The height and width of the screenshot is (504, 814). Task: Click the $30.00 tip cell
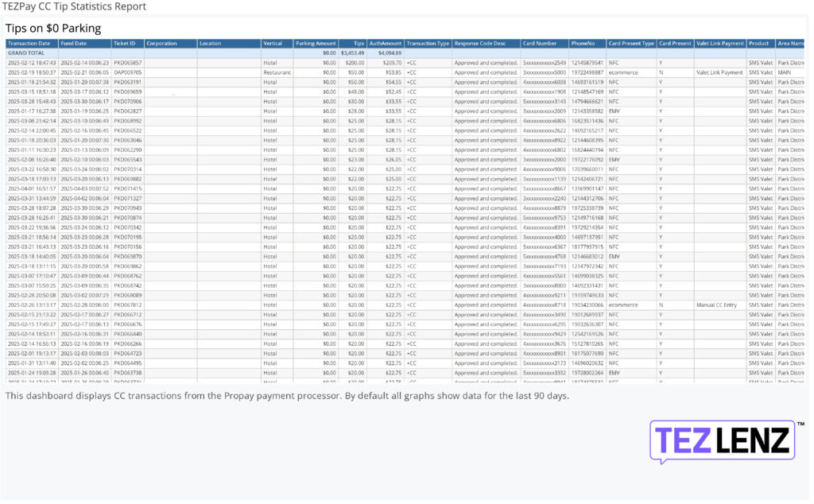[x=356, y=102]
